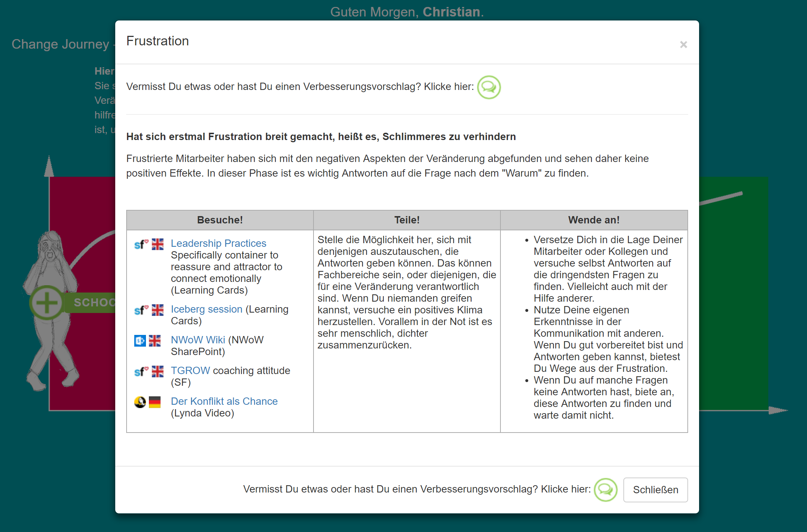
Task: Click the Besuche! column header
Action: (x=220, y=220)
